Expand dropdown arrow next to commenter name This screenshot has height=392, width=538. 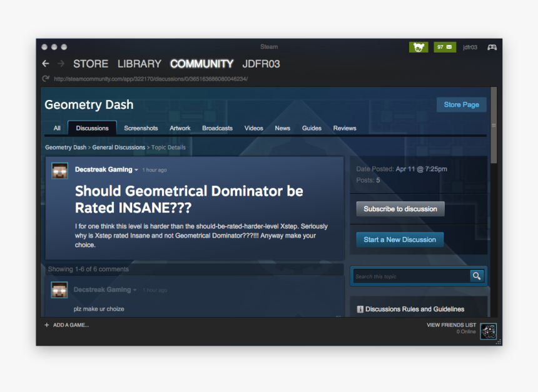click(x=135, y=290)
